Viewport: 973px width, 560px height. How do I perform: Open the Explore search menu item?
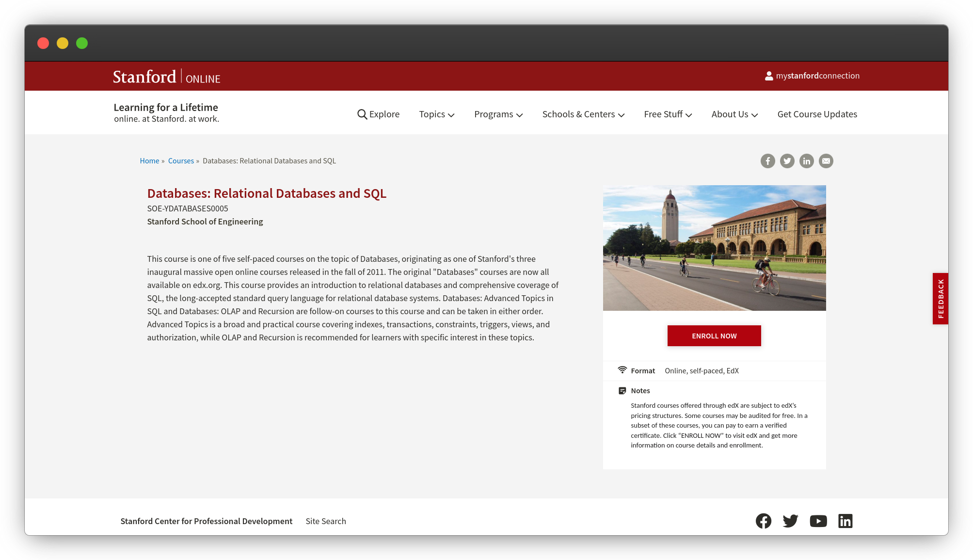pos(379,114)
